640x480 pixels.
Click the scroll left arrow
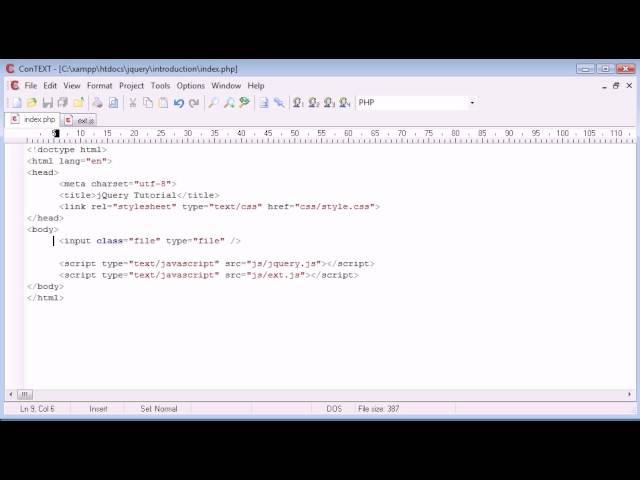tap(11, 395)
